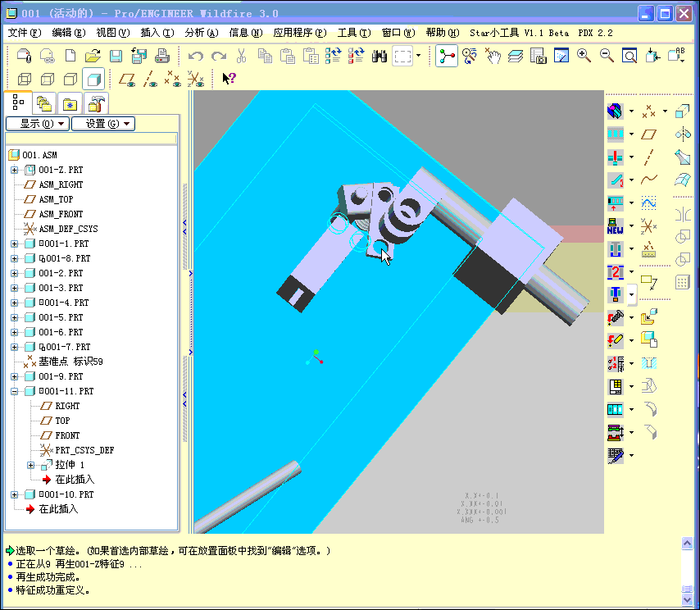Expand the 001-Z.PRT tree node
Screen dimensions: 700x610
(x=14, y=170)
